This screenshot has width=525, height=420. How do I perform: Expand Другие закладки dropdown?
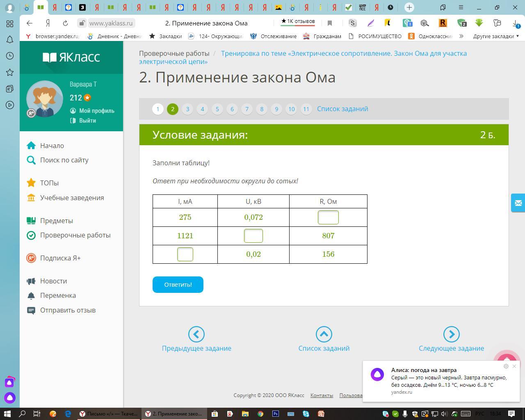coord(496,36)
